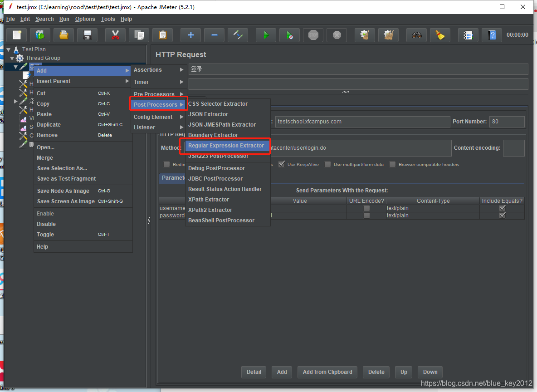Save the test plan with floppy icon
Screen dimensions: 537x392
(x=88, y=35)
